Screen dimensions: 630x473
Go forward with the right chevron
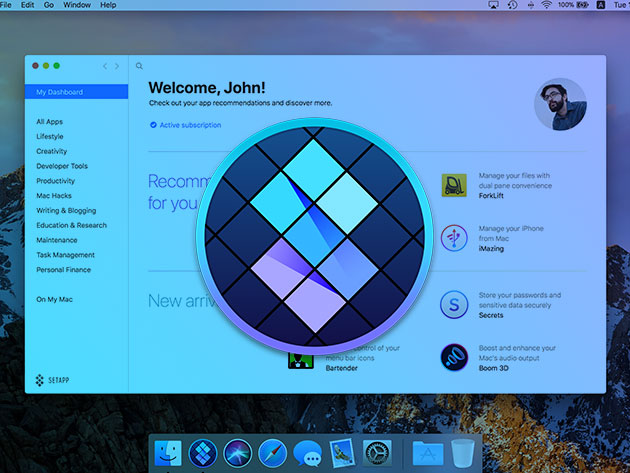click(x=117, y=66)
